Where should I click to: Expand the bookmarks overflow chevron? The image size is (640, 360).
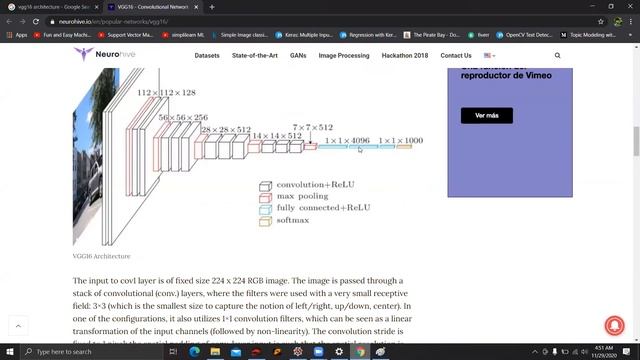pyautogui.click(x=630, y=35)
